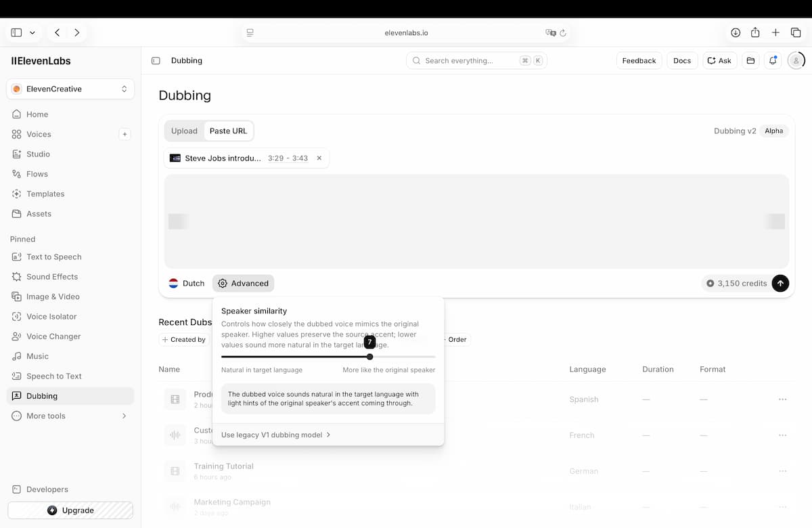Open notifications bell
Screen dimensions: 812x528
(x=773, y=60)
